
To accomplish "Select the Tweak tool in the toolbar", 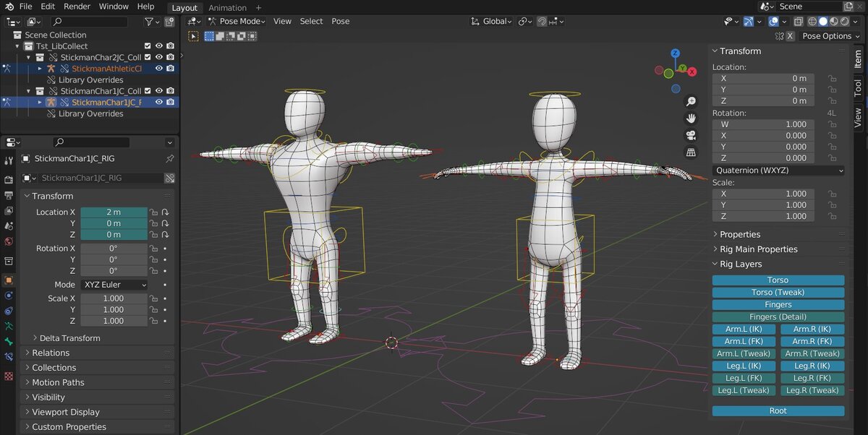I will click(193, 36).
